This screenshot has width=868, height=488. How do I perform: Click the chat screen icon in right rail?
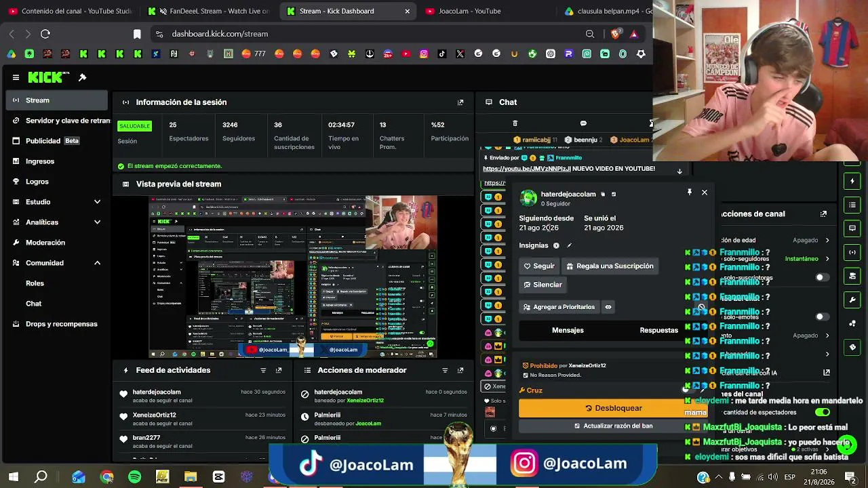[x=852, y=228]
